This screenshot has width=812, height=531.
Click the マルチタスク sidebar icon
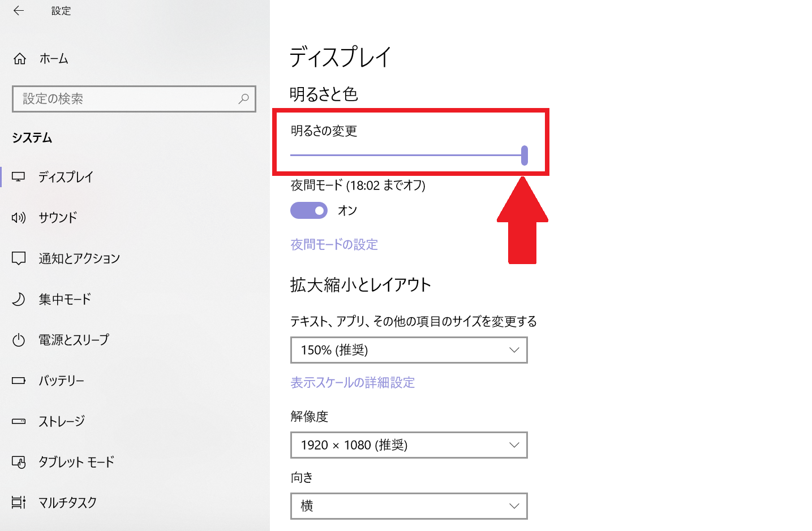click(19, 502)
